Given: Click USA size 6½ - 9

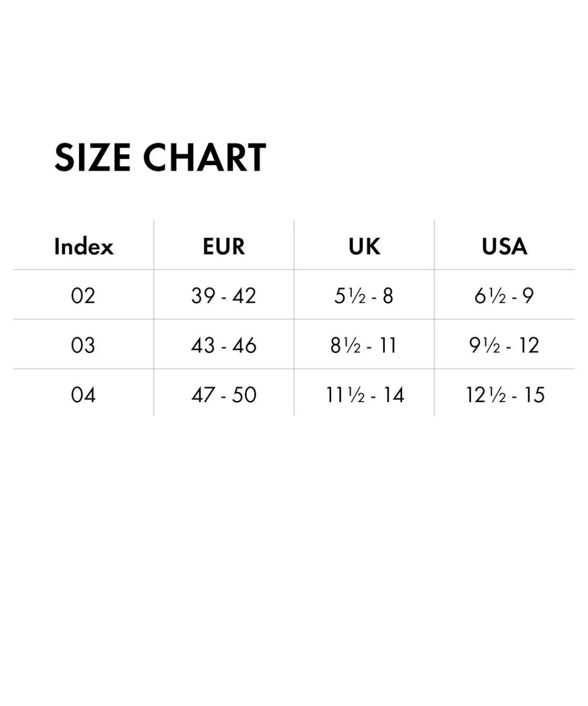Looking at the screenshot, I should point(504,296).
